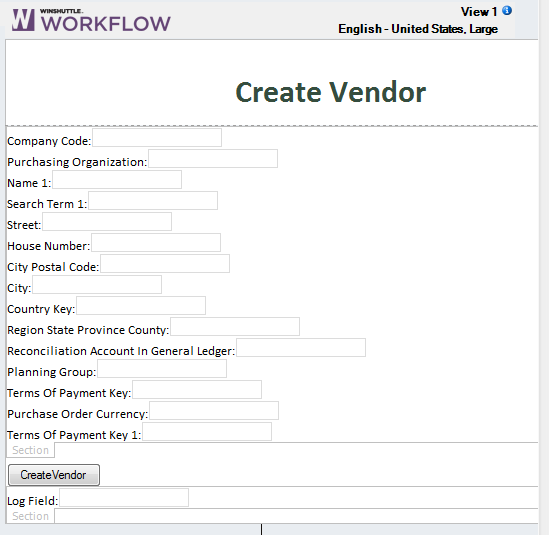The height and width of the screenshot is (535, 549).
Task: Place cursor in the Street field
Action: 107,222
